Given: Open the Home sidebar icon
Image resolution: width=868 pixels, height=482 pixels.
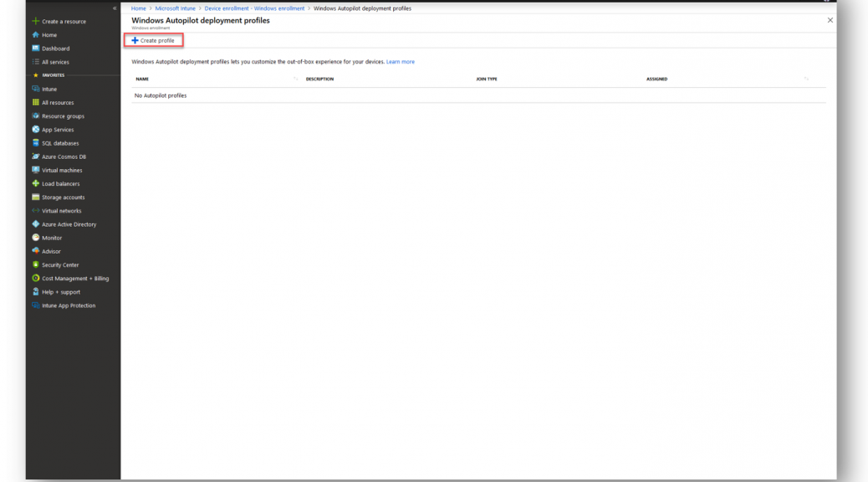Looking at the screenshot, I should (x=35, y=35).
